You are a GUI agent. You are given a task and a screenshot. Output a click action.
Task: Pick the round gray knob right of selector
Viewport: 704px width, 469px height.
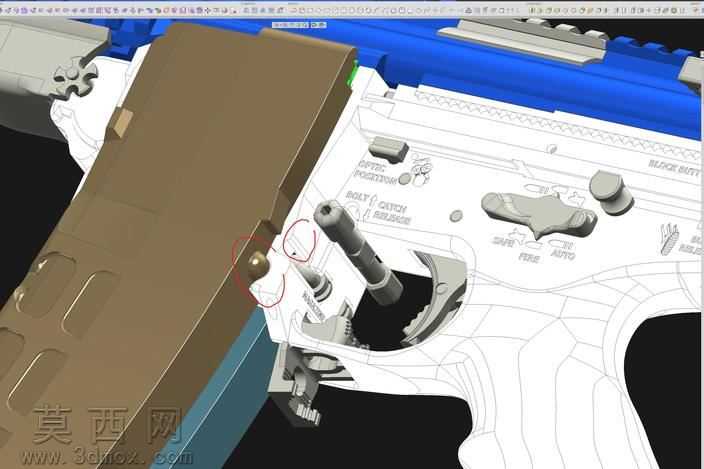pyautogui.click(x=611, y=192)
